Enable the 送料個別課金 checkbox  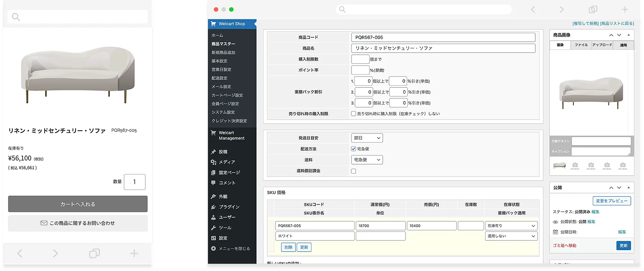[x=353, y=171]
